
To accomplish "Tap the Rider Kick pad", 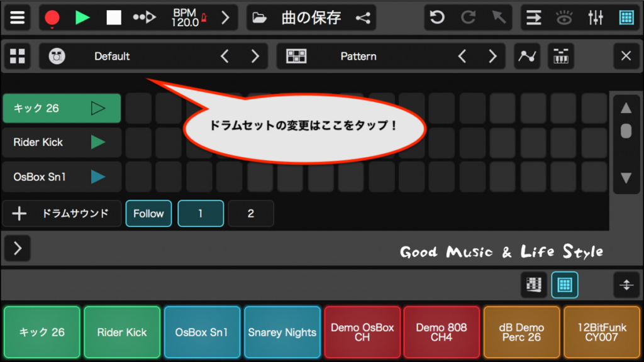I will (122, 332).
